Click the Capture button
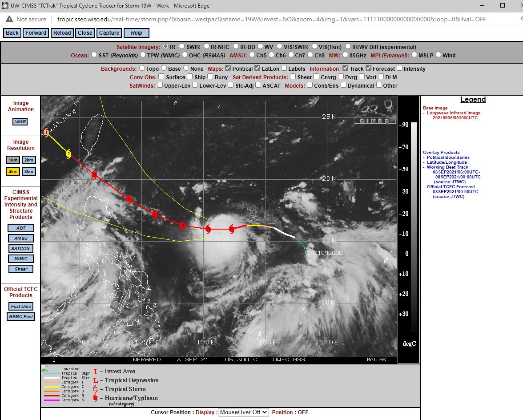 click(x=109, y=32)
